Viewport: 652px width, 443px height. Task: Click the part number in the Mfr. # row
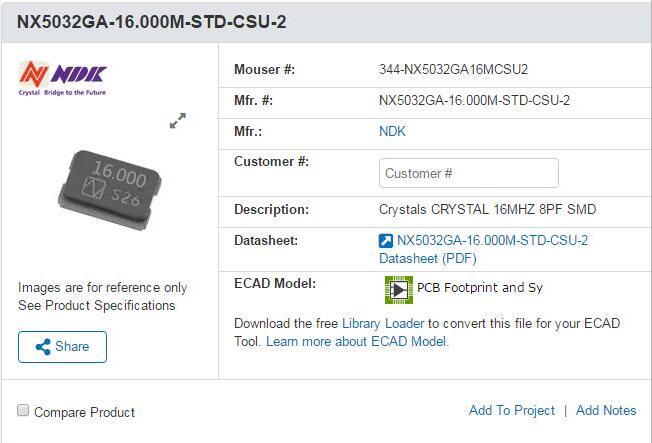pos(474,100)
